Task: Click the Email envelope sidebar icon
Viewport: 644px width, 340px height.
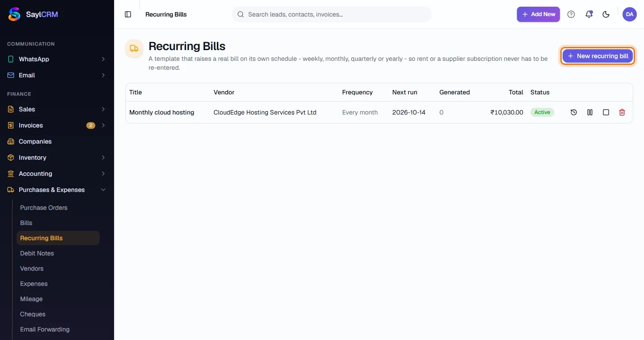Action: [11, 75]
